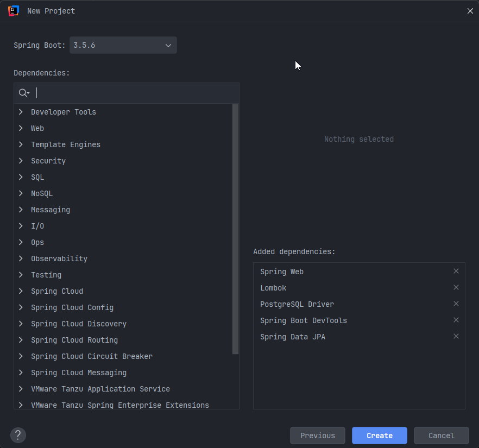This screenshot has height=448, width=479.
Task: Expand the Observability category
Action: click(x=21, y=258)
